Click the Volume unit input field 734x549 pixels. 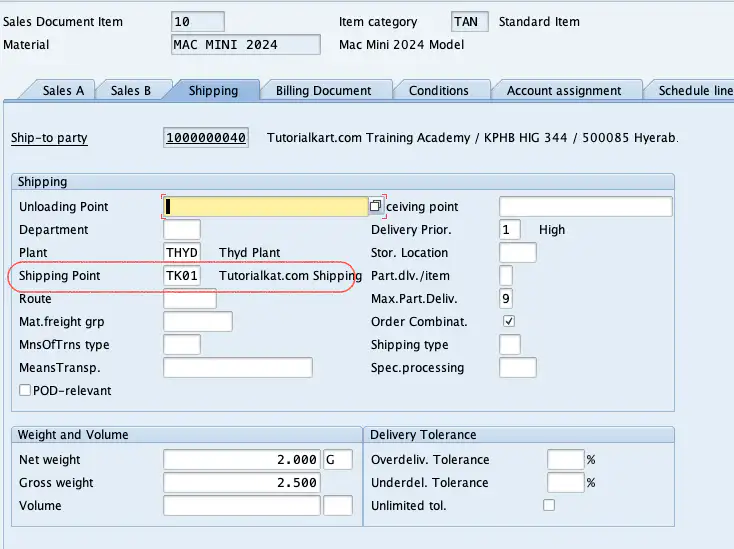click(x=338, y=505)
